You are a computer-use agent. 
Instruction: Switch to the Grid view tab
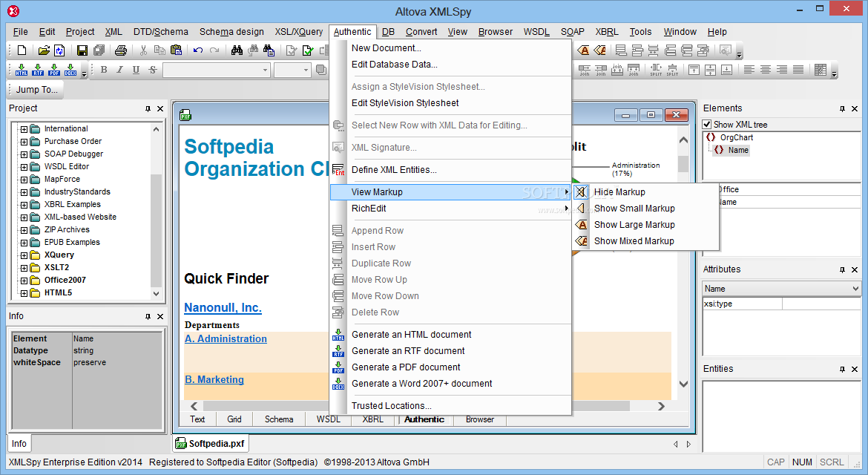click(x=234, y=419)
